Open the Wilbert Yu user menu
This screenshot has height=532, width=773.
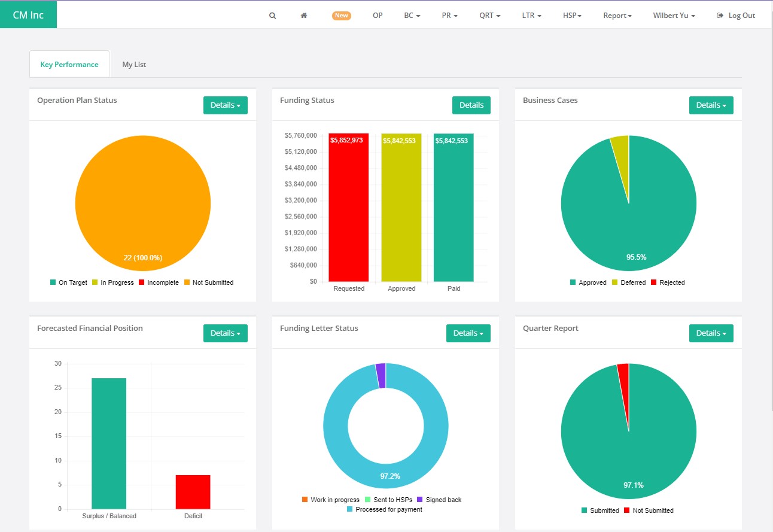[674, 16]
